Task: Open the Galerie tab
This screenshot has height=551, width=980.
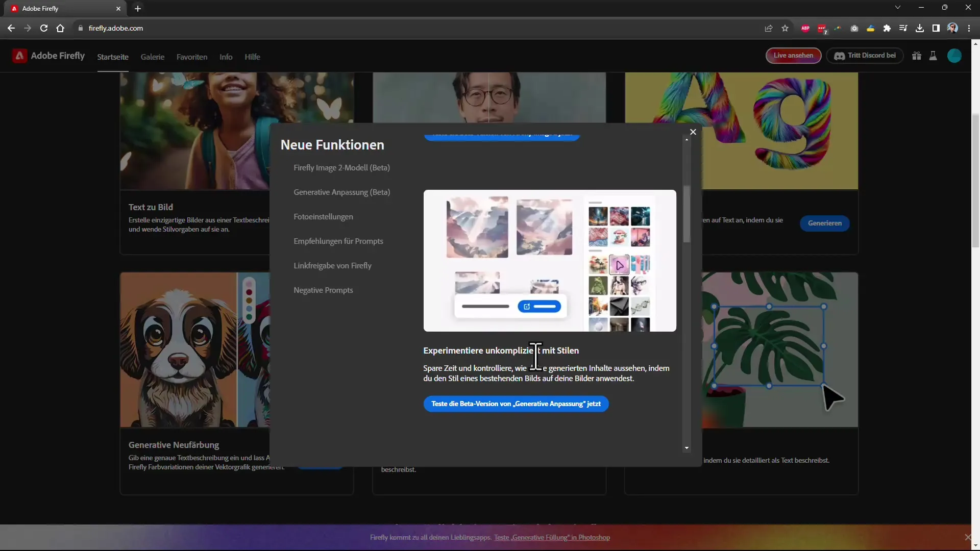Action: (153, 57)
